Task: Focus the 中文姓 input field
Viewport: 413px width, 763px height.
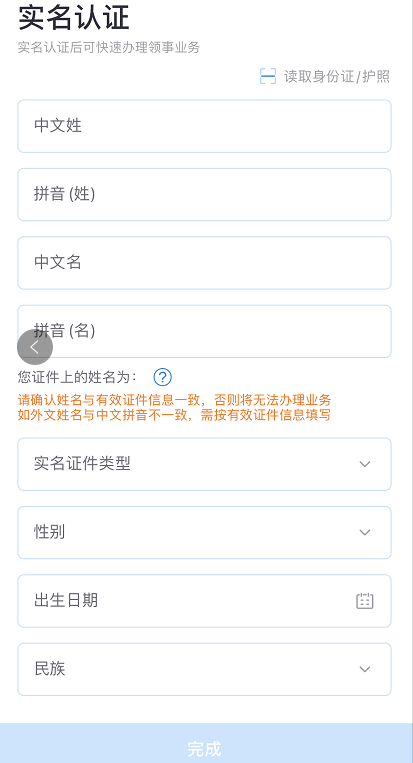Action: (204, 126)
